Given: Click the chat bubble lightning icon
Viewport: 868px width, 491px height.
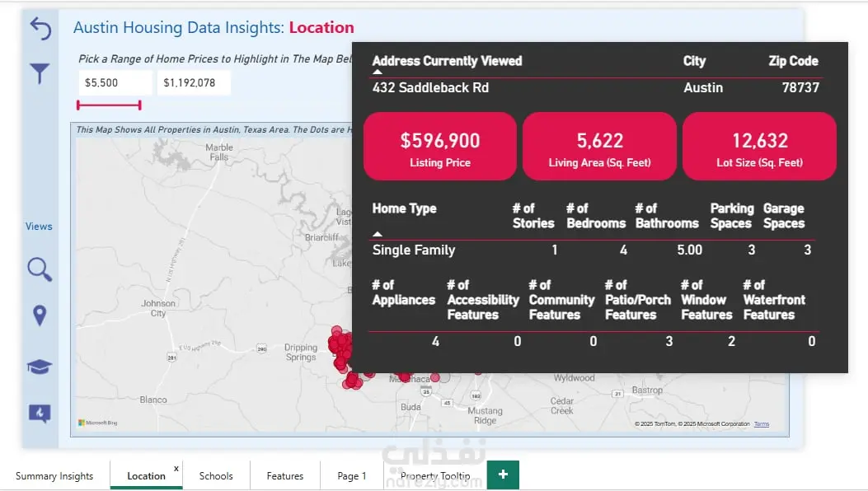Looking at the screenshot, I should (40, 414).
